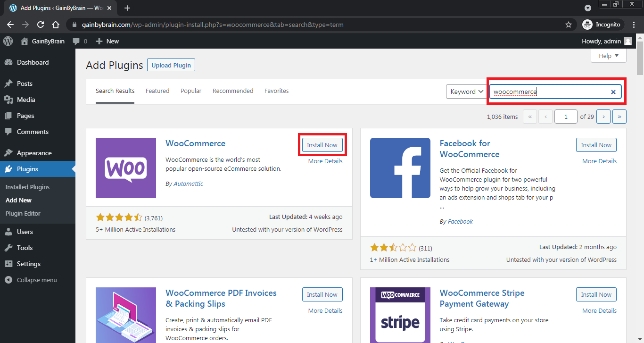Click the purple Woo plugin thumbnail
The image size is (644, 343).
126,168
